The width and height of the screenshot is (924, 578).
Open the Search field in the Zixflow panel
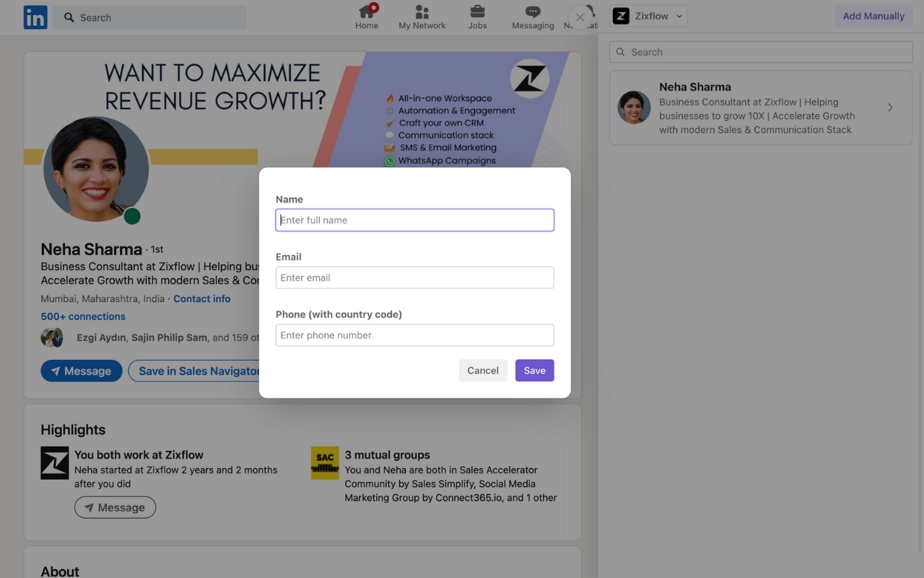pyautogui.click(x=760, y=51)
